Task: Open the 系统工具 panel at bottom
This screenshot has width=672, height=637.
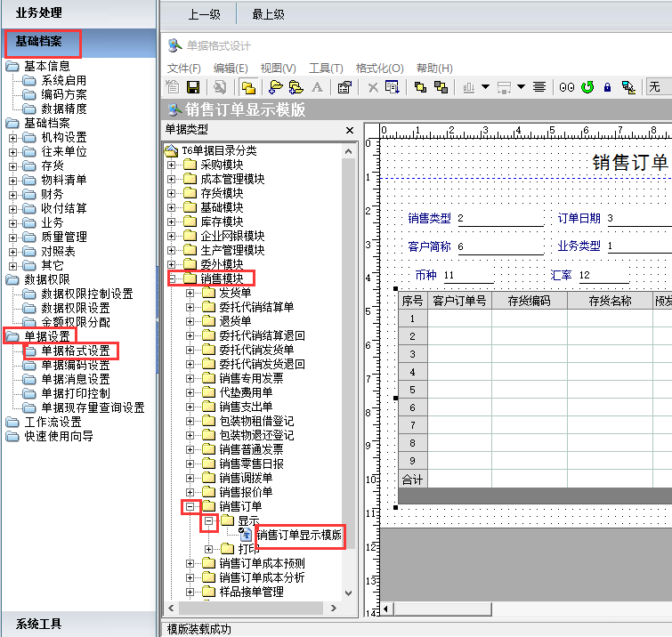Action: (x=39, y=624)
